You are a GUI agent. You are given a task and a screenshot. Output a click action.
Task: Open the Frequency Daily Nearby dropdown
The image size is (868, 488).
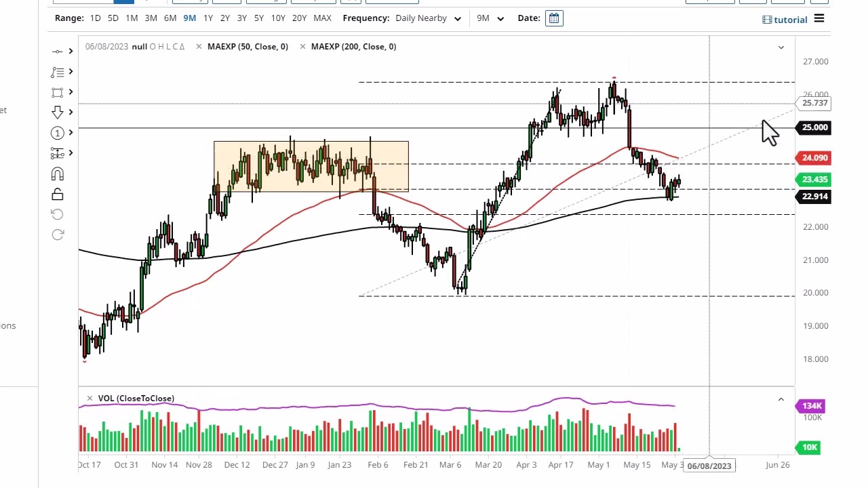coord(428,18)
